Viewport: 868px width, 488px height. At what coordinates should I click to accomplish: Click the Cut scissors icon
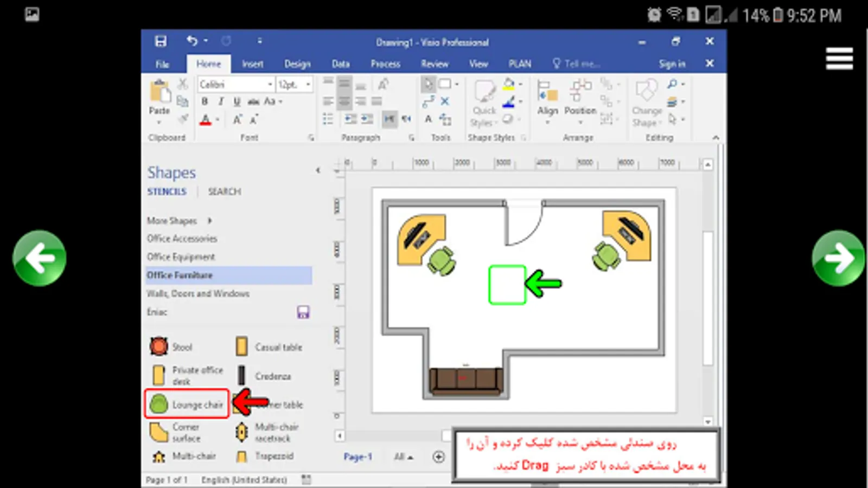[x=183, y=84]
